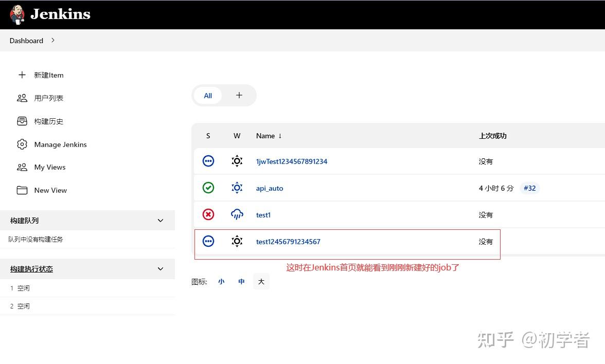Open Manage Jenkins settings gear icon
The width and height of the screenshot is (605, 364).
[x=22, y=144]
